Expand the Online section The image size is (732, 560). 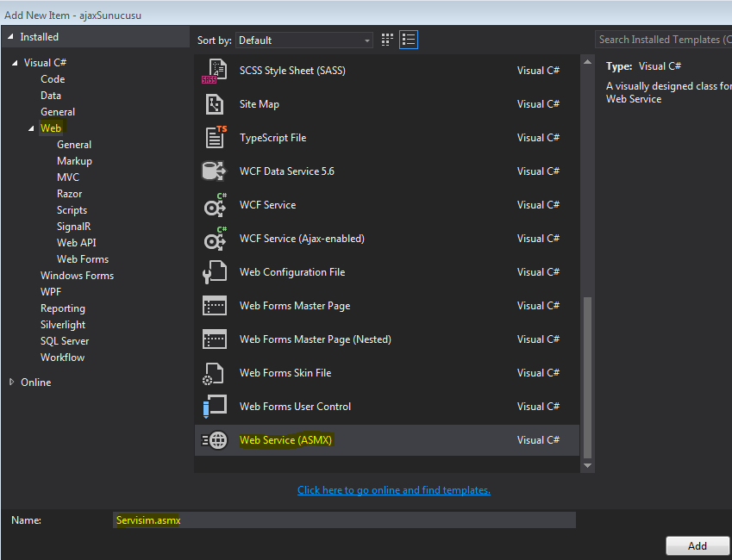point(12,383)
